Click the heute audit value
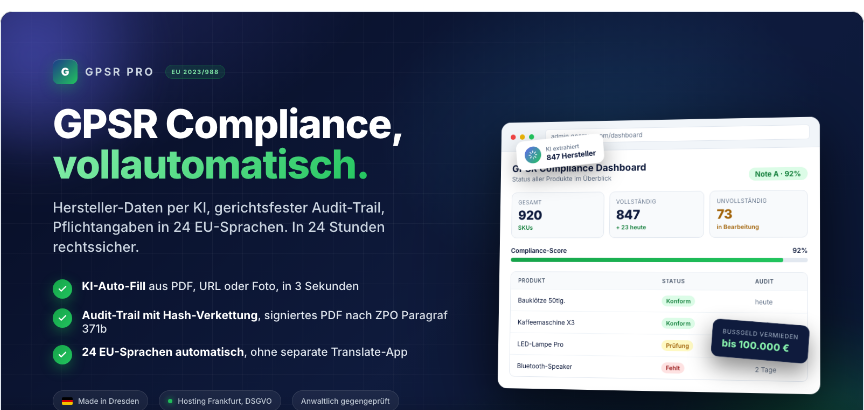The image size is (864, 410). click(764, 302)
